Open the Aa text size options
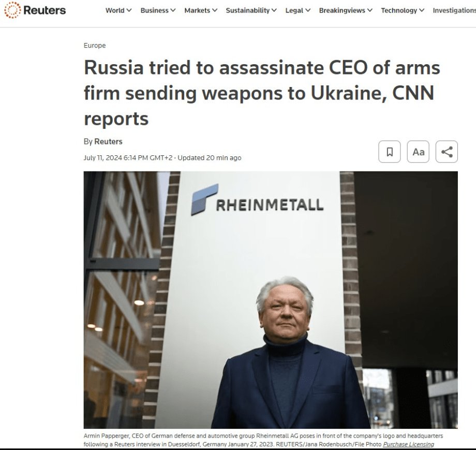This screenshot has height=450, width=476. pos(418,152)
